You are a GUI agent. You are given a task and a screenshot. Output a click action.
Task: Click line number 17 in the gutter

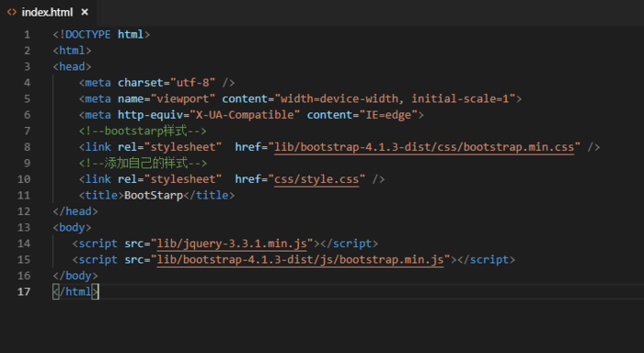pos(24,291)
